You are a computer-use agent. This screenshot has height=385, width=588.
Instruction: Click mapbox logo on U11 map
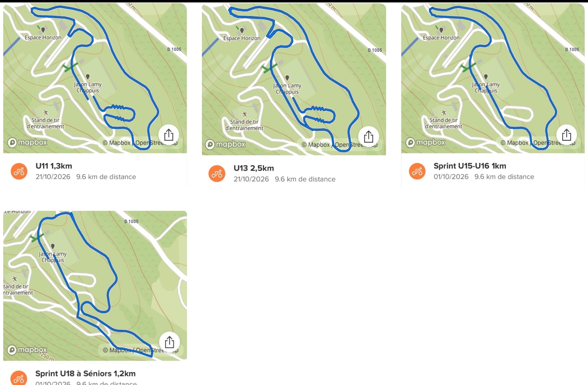click(27, 142)
